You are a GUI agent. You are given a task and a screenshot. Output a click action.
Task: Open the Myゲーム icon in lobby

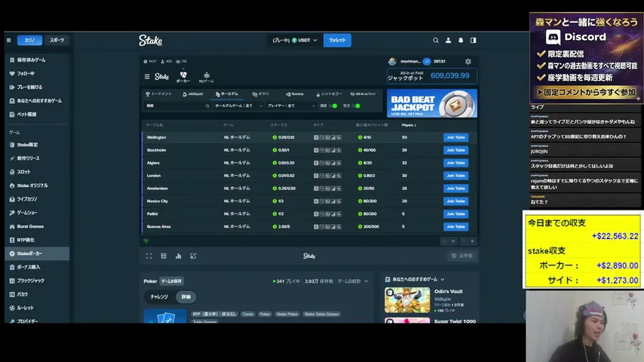point(206,77)
